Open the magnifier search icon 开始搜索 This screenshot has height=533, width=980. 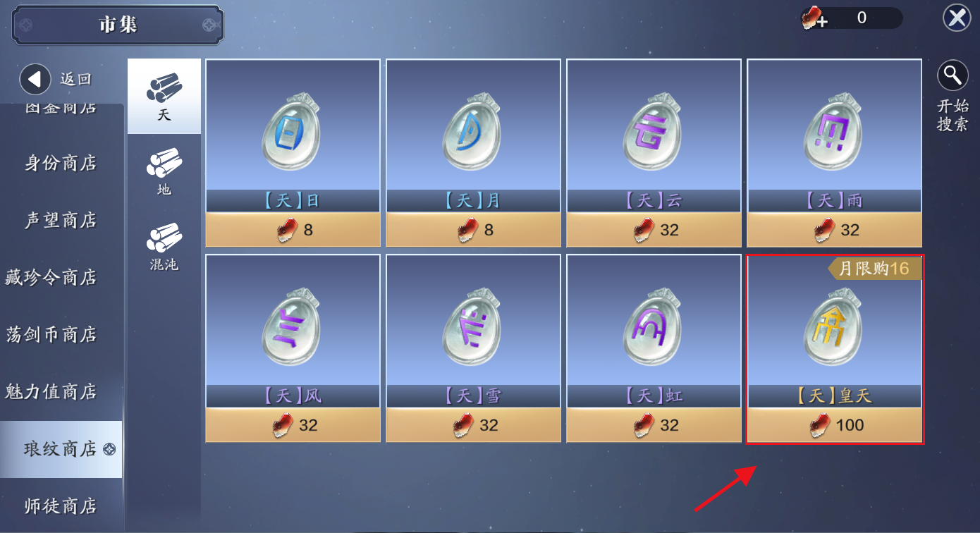[x=953, y=75]
